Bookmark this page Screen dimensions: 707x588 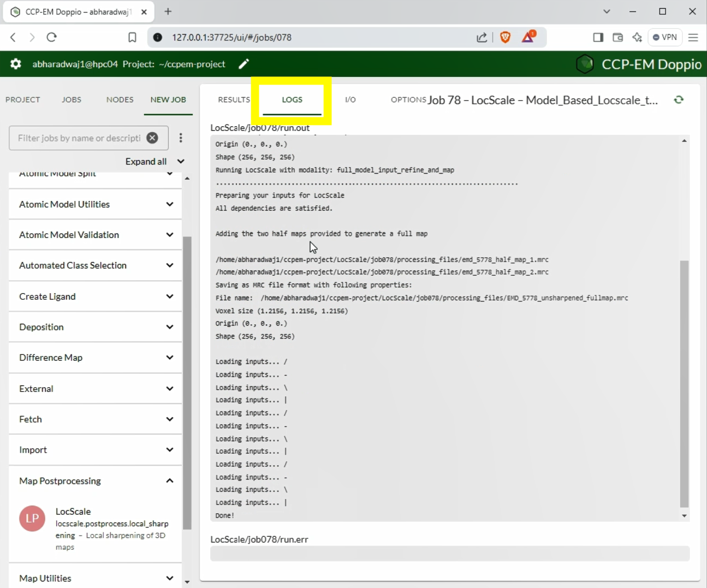(x=132, y=37)
